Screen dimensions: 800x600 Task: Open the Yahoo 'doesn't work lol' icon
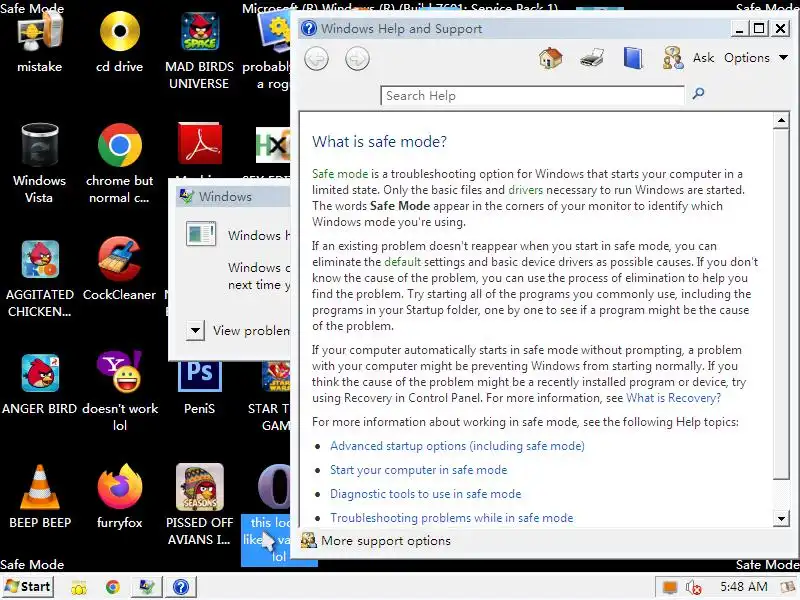coord(119,371)
